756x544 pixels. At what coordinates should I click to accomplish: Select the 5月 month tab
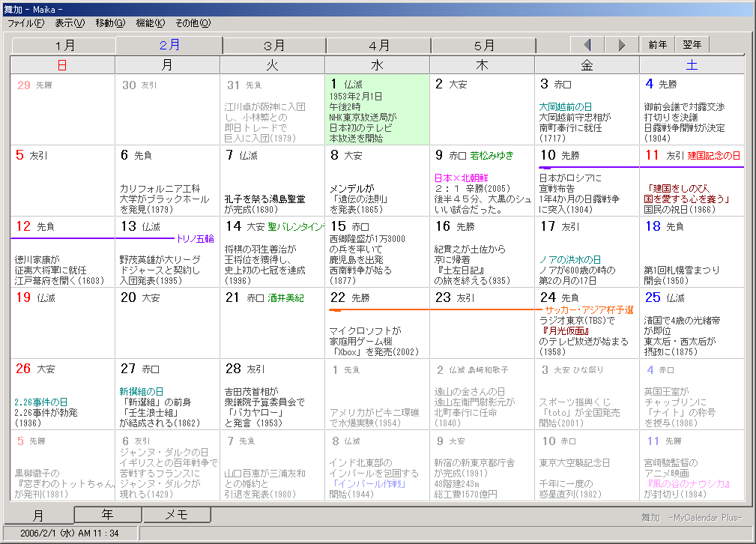[x=484, y=46]
